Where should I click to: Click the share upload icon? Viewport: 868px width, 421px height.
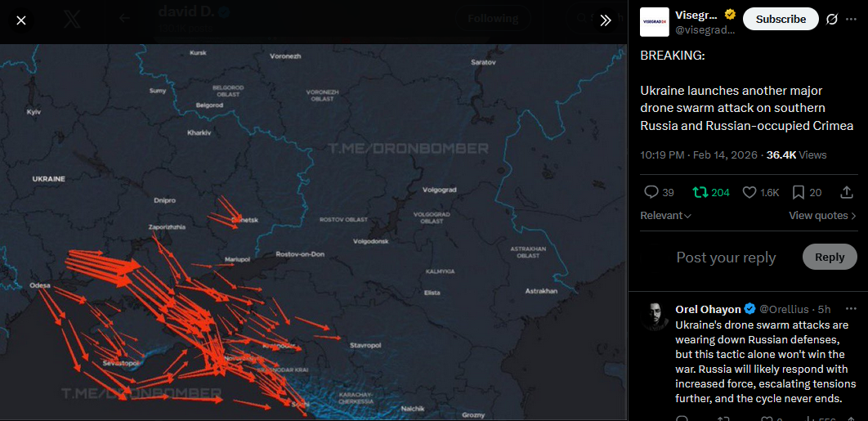[x=847, y=192]
